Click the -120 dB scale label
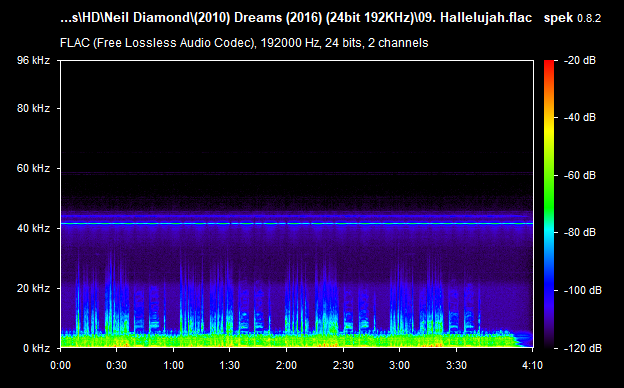624x388 pixels. [x=583, y=348]
